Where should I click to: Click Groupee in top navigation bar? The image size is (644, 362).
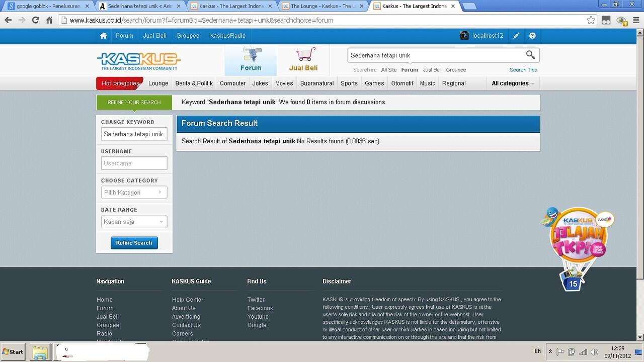188,36
